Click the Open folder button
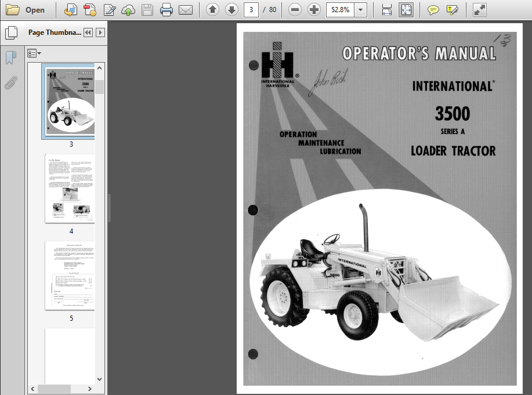This screenshot has width=532, height=395. (x=25, y=10)
